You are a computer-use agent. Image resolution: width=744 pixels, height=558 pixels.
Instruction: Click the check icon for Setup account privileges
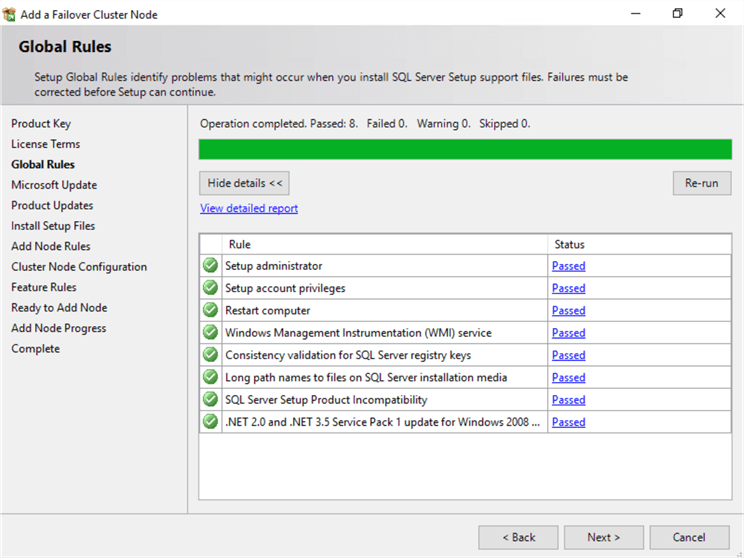pos(210,288)
